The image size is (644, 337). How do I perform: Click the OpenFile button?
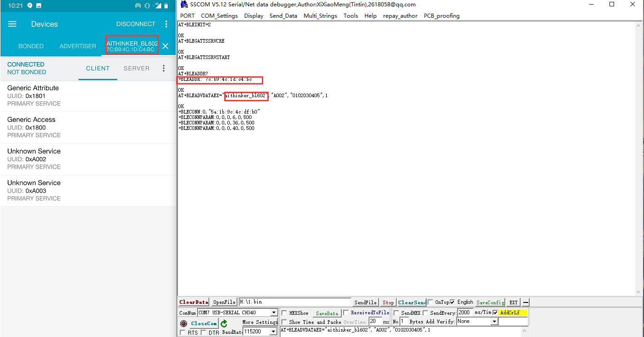coord(224,302)
